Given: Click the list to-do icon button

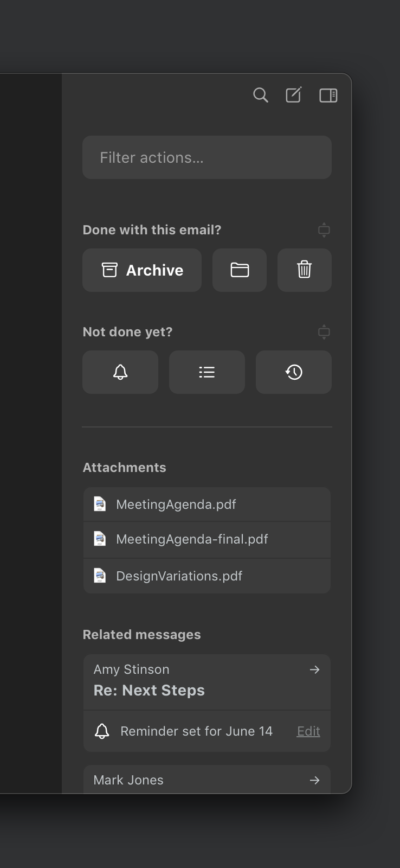Looking at the screenshot, I should pos(207,372).
